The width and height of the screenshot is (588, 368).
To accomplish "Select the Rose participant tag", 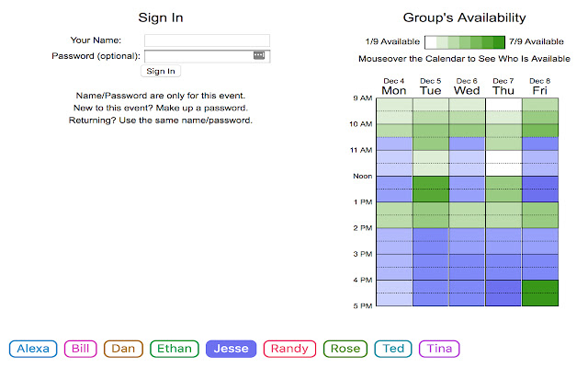I will coord(345,349).
